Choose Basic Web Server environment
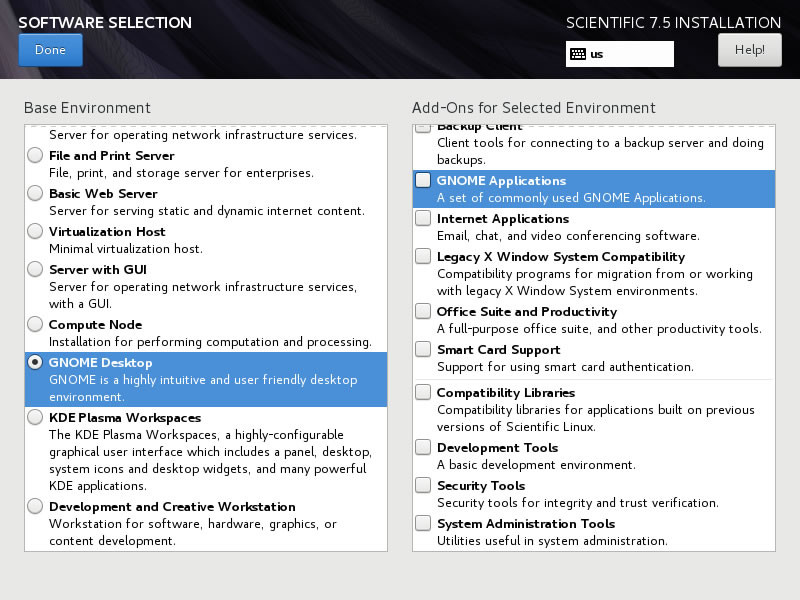The width and height of the screenshot is (800, 600). tap(35, 193)
